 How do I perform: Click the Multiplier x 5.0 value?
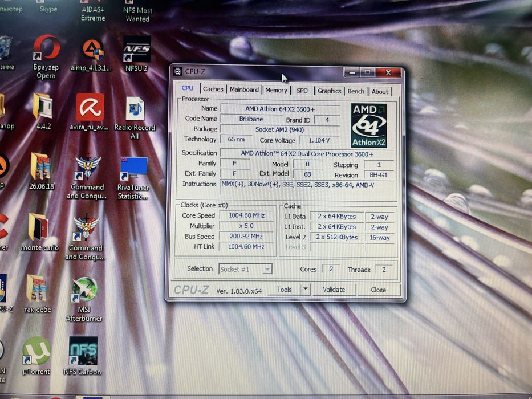[246, 226]
